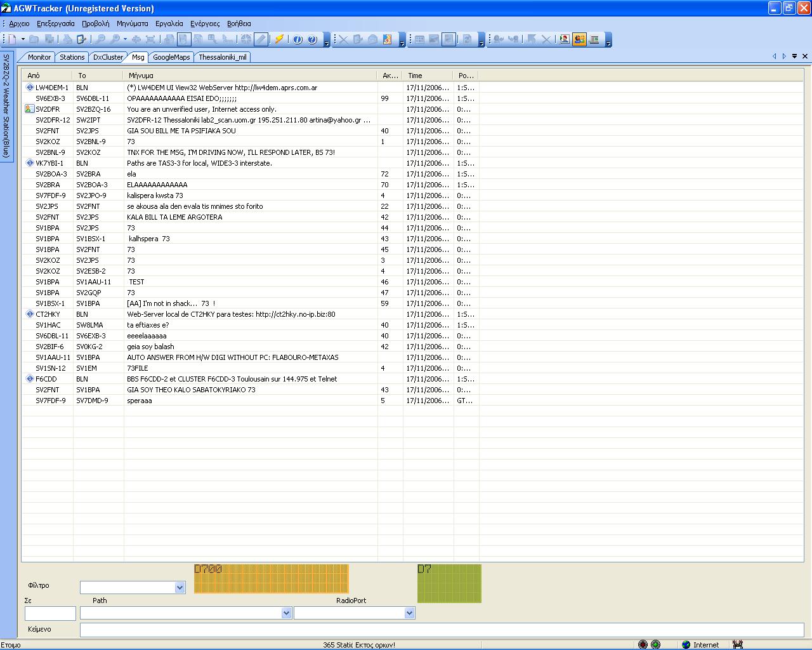
Task: Click the blue question mark Help icon
Action: coord(312,39)
